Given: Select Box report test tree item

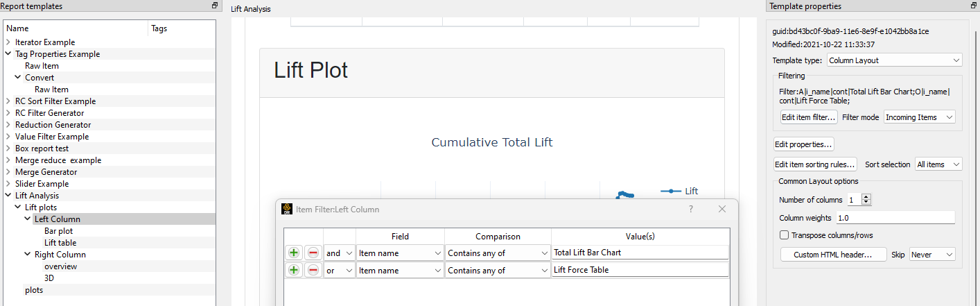Looking at the screenshot, I should (42, 148).
